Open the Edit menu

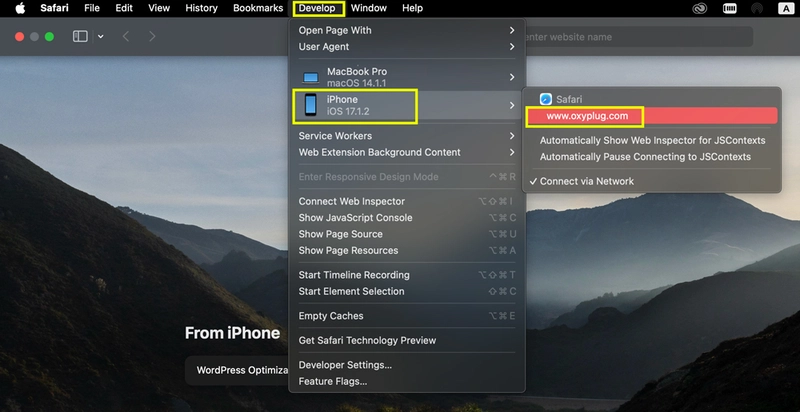(x=124, y=8)
